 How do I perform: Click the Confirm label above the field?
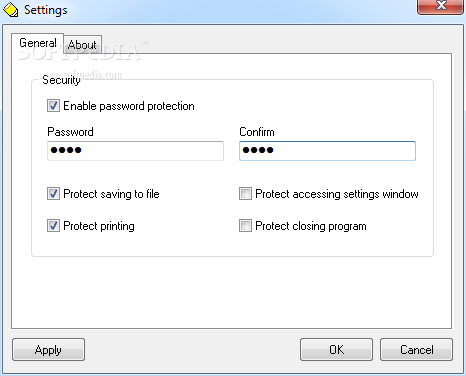pyautogui.click(x=257, y=132)
